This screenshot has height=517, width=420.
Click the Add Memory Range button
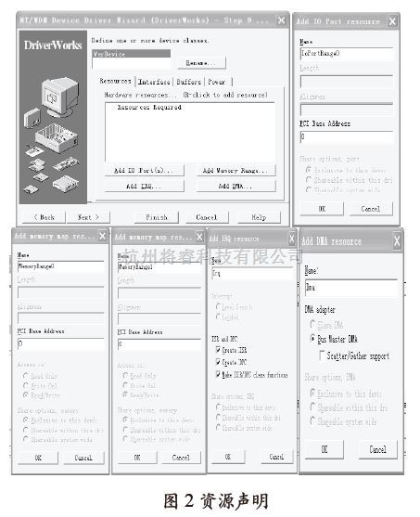click(235, 171)
